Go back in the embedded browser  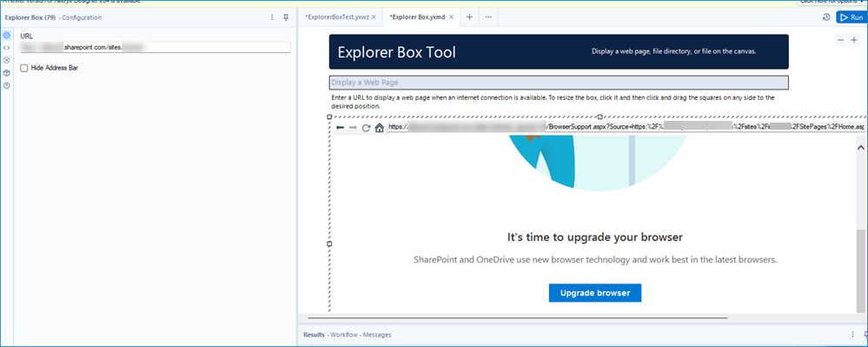pos(340,128)
